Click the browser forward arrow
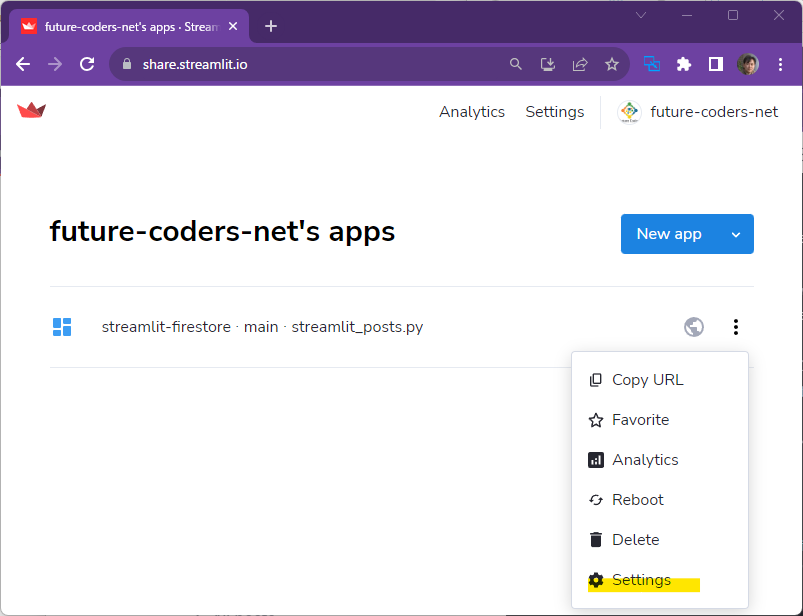Image resolution: width=803 pixels, height=616 pixels. coord(55,65)
